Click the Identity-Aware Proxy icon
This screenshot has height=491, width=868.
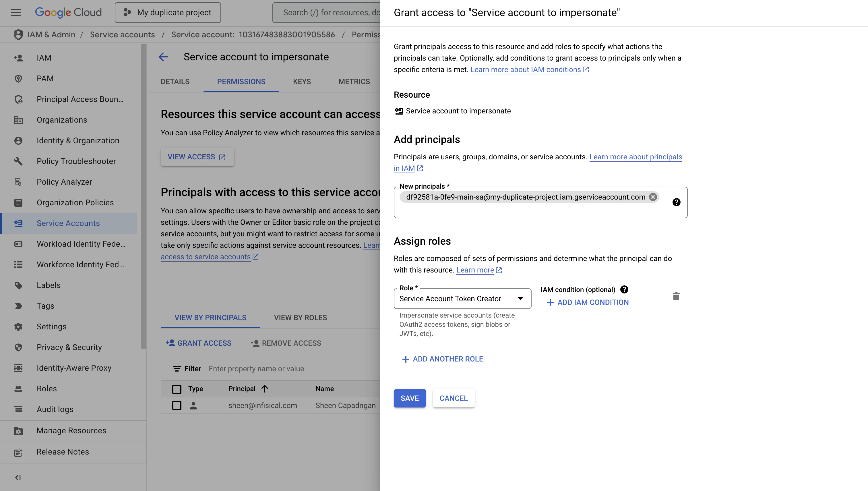click(19, 368)
